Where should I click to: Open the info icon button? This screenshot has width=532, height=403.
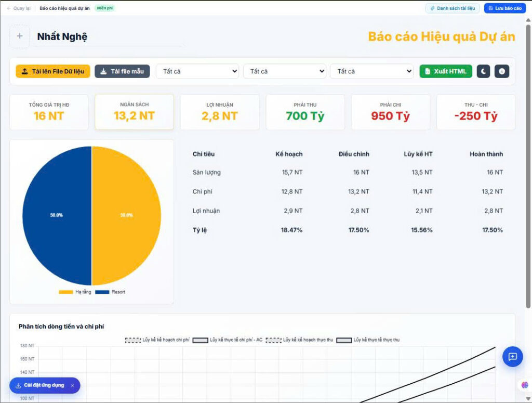(x=502, y=71)
